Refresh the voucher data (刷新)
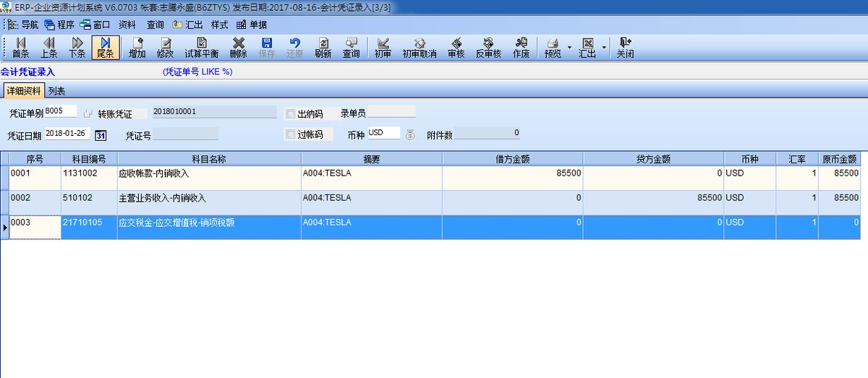Screen dimensions: 868x378 tap(323, 48)
